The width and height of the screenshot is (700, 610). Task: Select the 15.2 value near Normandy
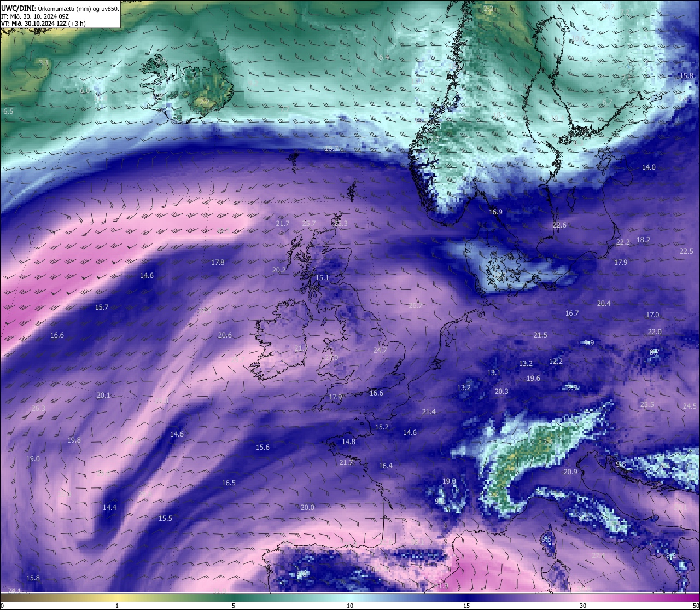tap(382, 427)
